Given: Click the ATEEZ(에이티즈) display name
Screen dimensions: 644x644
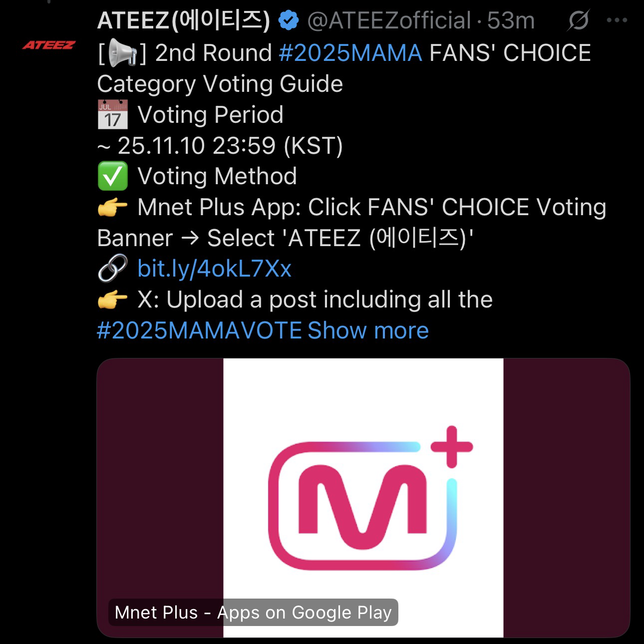Looking at the screenshot, I should tap(184, 21).
